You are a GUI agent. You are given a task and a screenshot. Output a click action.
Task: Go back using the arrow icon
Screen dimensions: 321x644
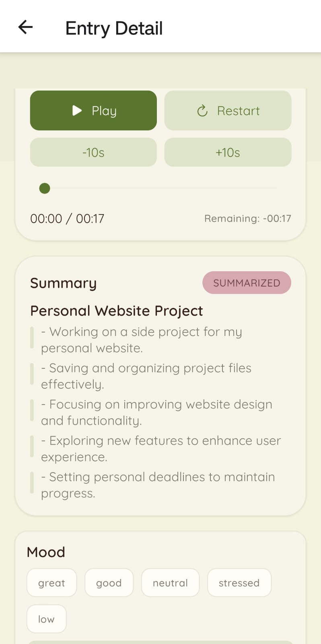(x=25, y=27)
